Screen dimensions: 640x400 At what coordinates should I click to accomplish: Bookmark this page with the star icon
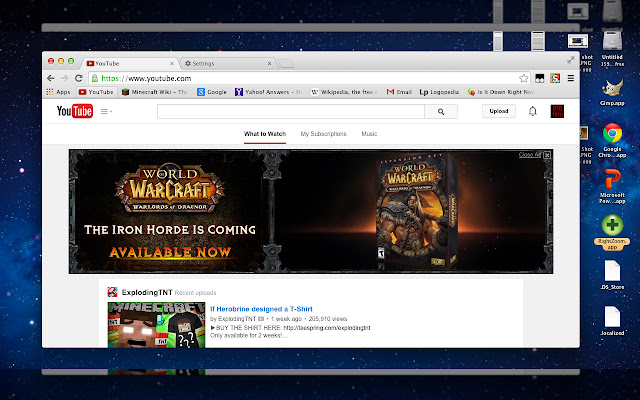click(523, 78)
